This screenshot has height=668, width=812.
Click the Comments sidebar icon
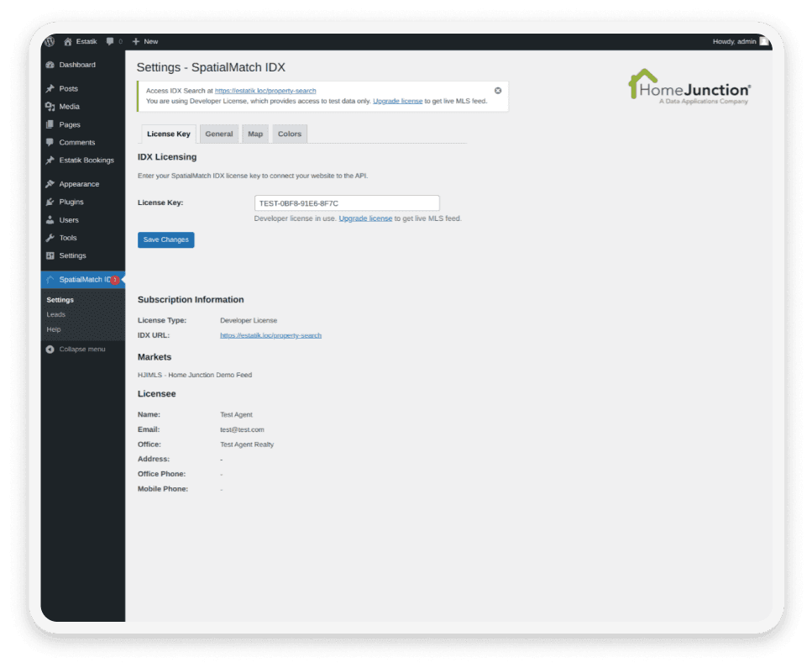50,142
